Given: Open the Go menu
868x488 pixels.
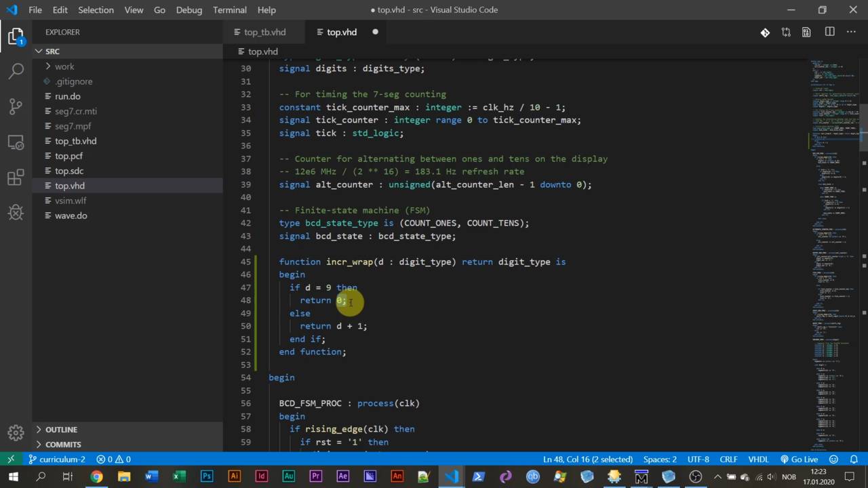Looking at the screenshot, I should pyautogui.click(x=159, y=10).
